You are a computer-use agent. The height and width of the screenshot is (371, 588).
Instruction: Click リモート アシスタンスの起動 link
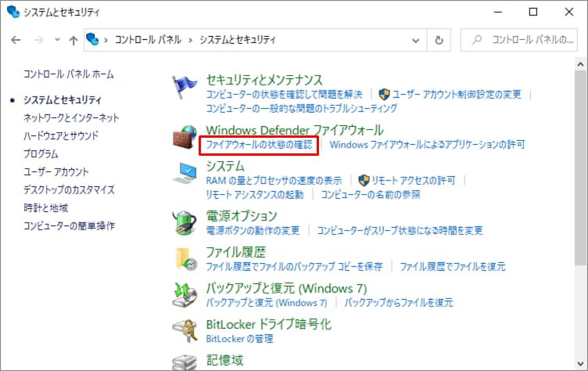[255, 195]
